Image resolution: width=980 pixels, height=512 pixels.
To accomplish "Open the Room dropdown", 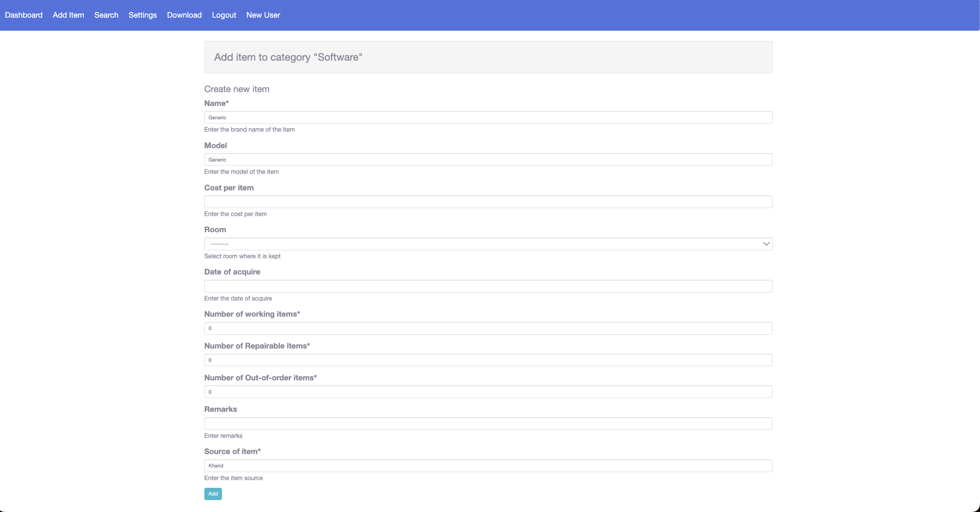I will [x=488, y=244].
